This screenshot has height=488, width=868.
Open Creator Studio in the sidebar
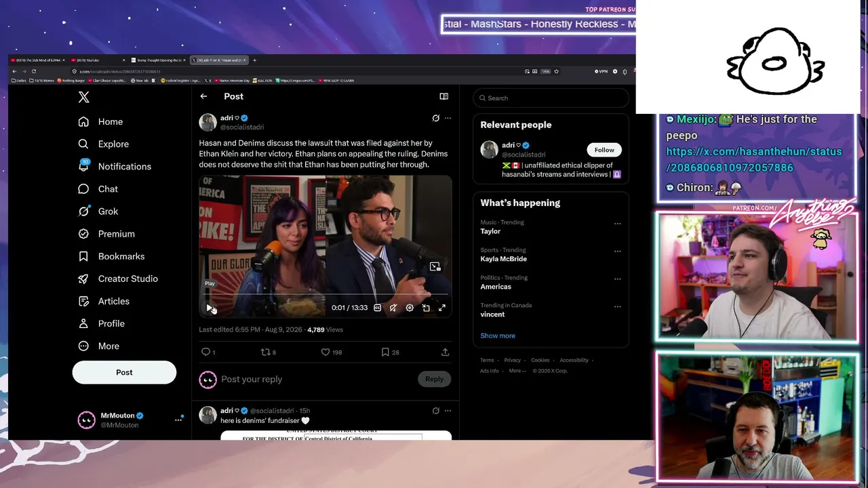click(x=117, y=279)
